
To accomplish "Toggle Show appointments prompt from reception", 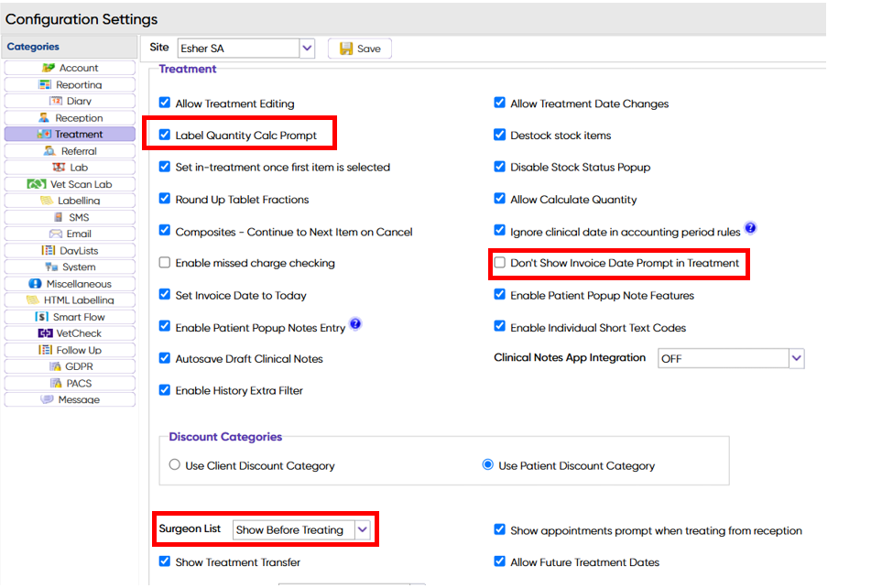I will click(x=499, y=528).
